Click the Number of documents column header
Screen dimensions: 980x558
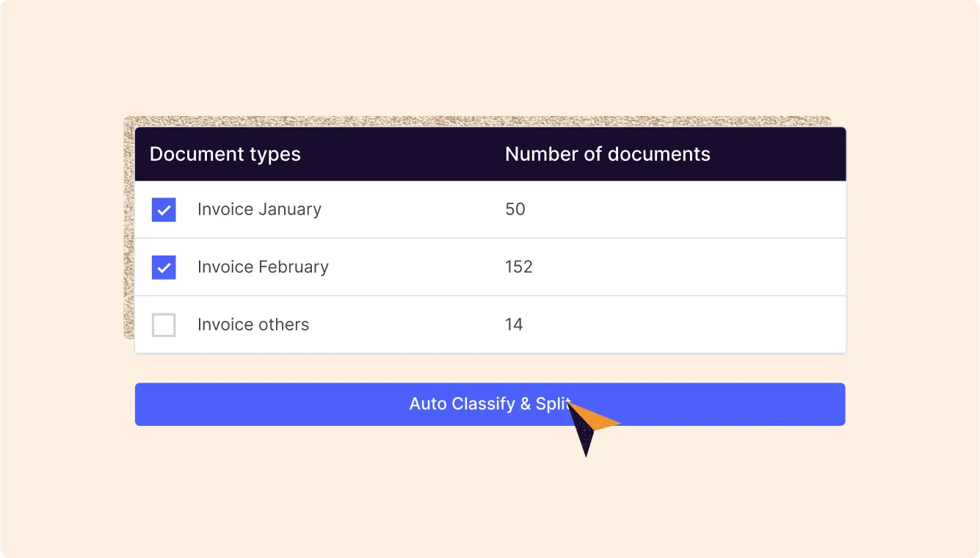coord(607,153)
